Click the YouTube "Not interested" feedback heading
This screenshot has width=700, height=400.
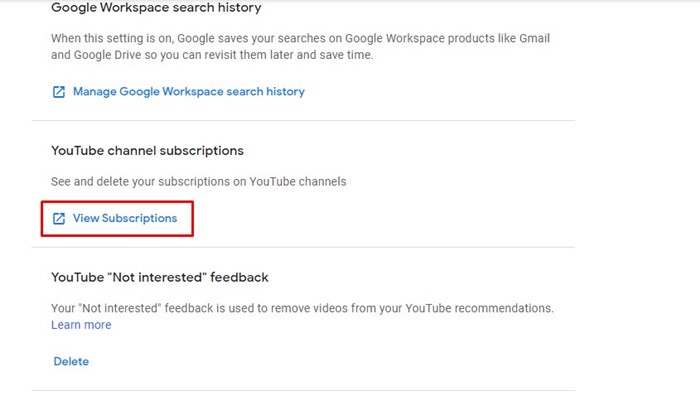point(160,277)
